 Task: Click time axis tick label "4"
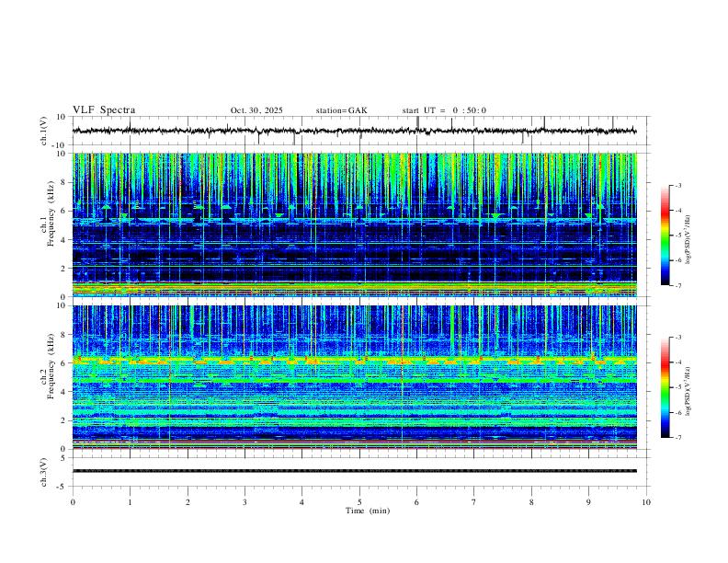pyautogui.click(x=301, y=502)
